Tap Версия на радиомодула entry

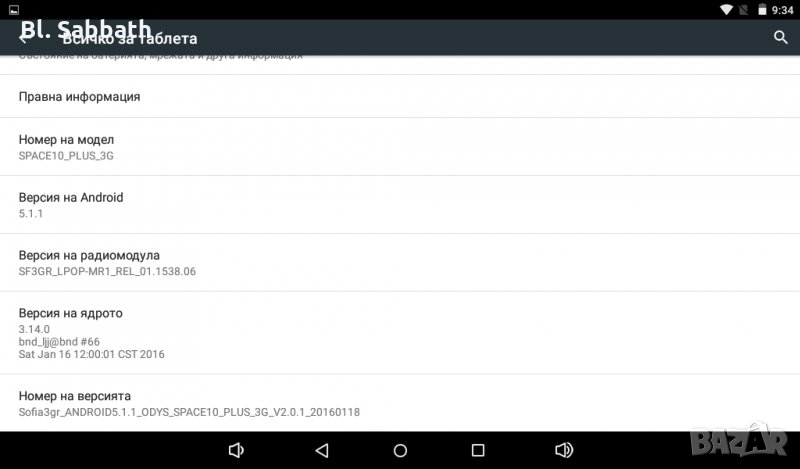(400, 263)
